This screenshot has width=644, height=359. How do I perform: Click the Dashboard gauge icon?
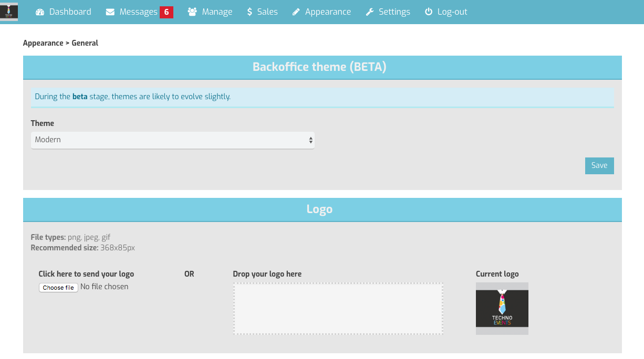click(40, 12)
